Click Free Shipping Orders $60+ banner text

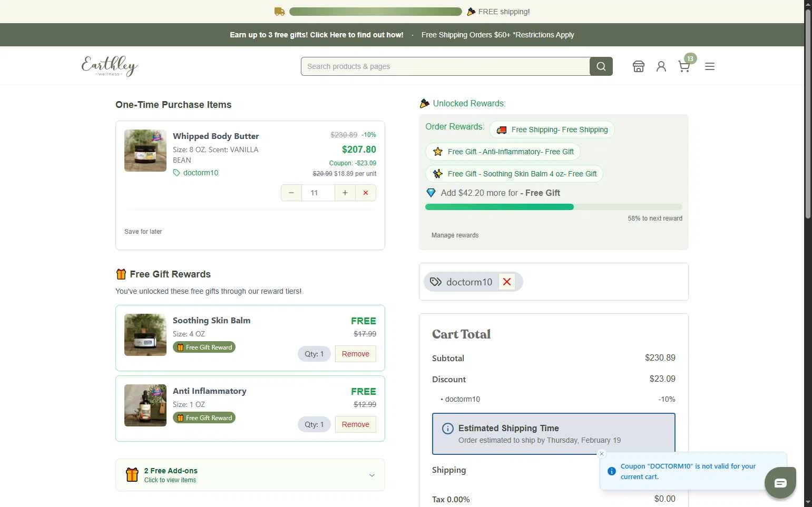(x=497, y=35)
